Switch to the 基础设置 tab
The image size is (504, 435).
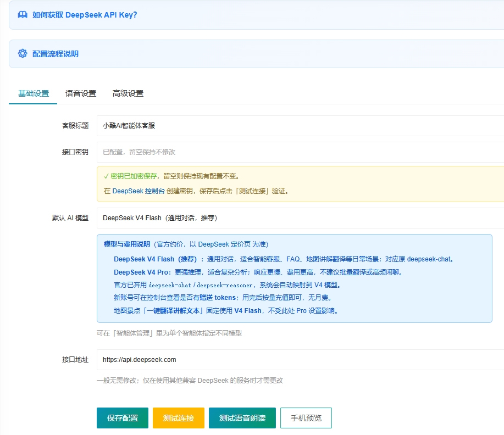click(34, 93)
